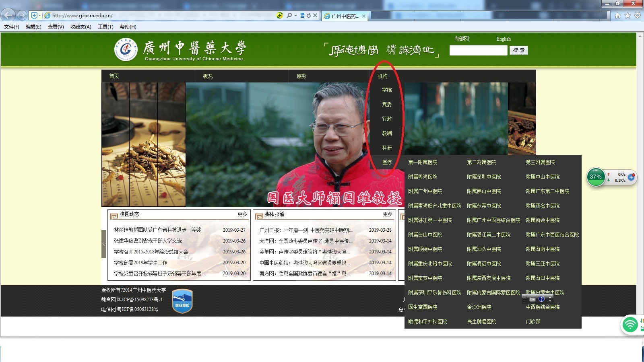Open the 工具(T) menu
The width and height of the screenshot is (644, 362).
pyautogui.click(x=105, y=27)
